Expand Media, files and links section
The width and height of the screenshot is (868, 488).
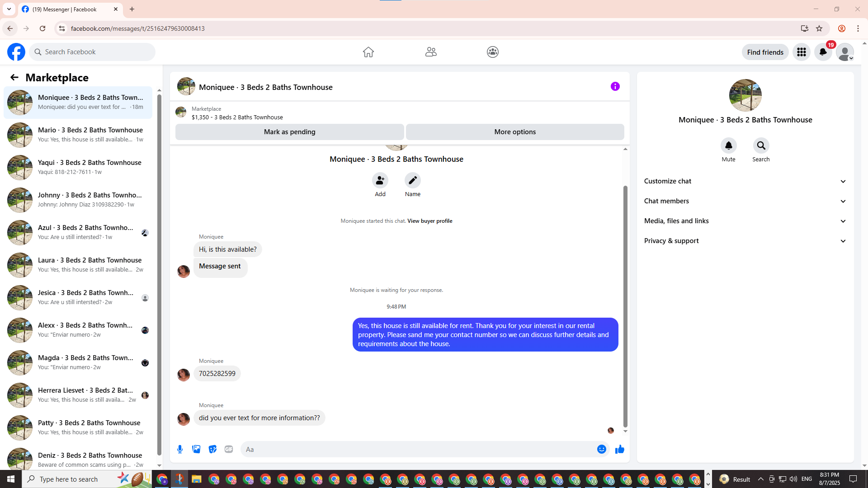pos(745,221)
